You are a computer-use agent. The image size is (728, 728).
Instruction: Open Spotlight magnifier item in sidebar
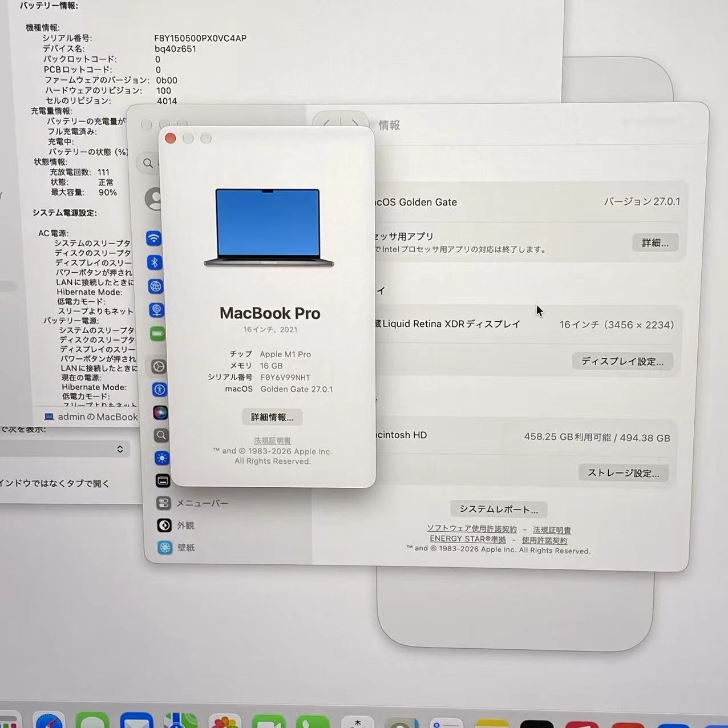(x=161, y=436)
